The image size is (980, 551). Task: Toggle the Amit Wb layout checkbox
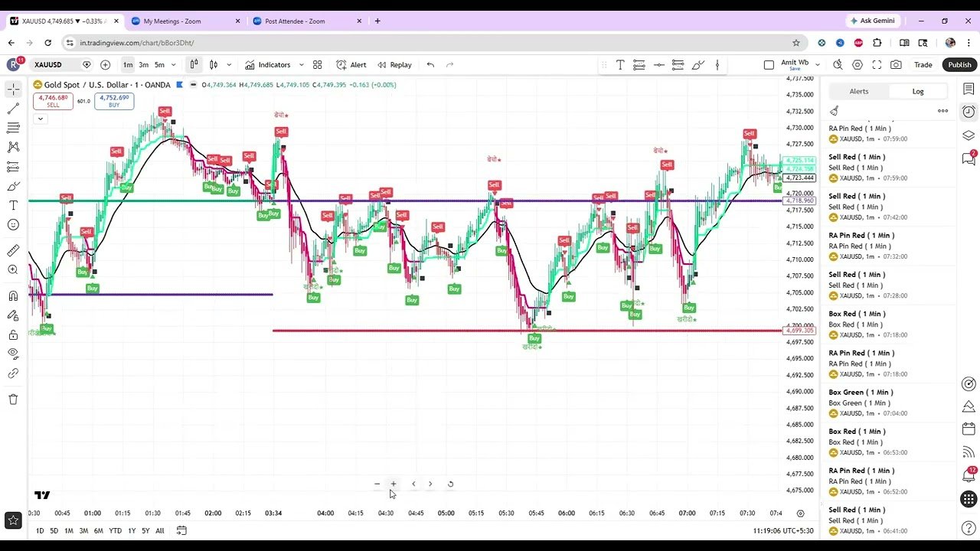coord(769,65)
